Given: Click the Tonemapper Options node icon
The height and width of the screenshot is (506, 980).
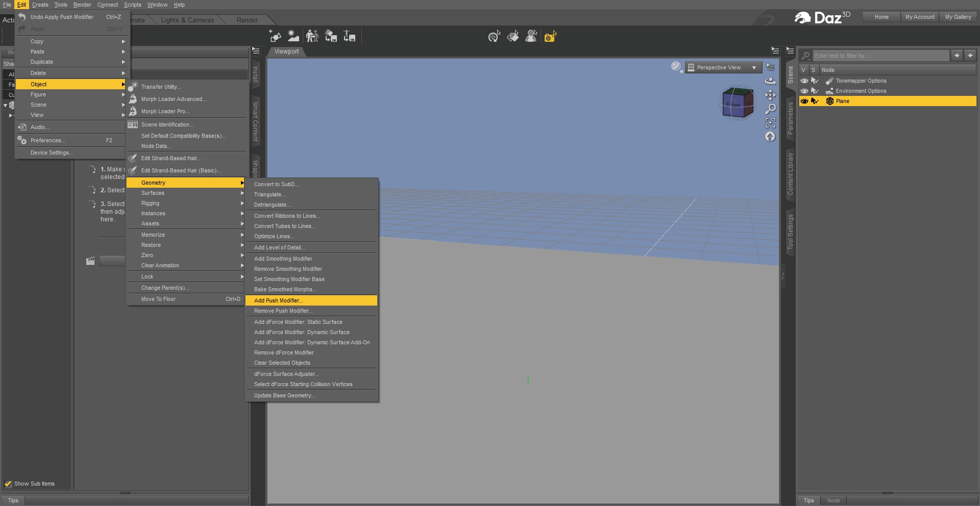Looking at the screenshot, I should coord(830,81).
